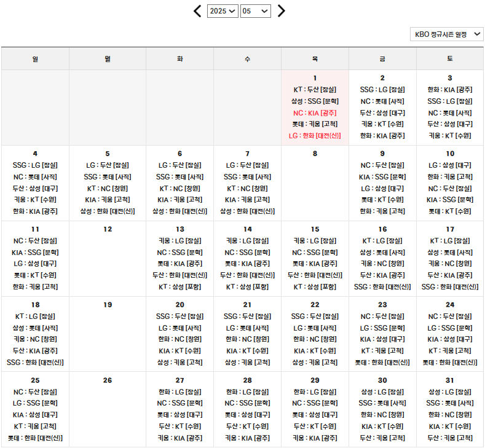This screenshot has height=448, width=485.
Task: Select red NC : KIA [광주] on May 1
Action: (315, 113)
